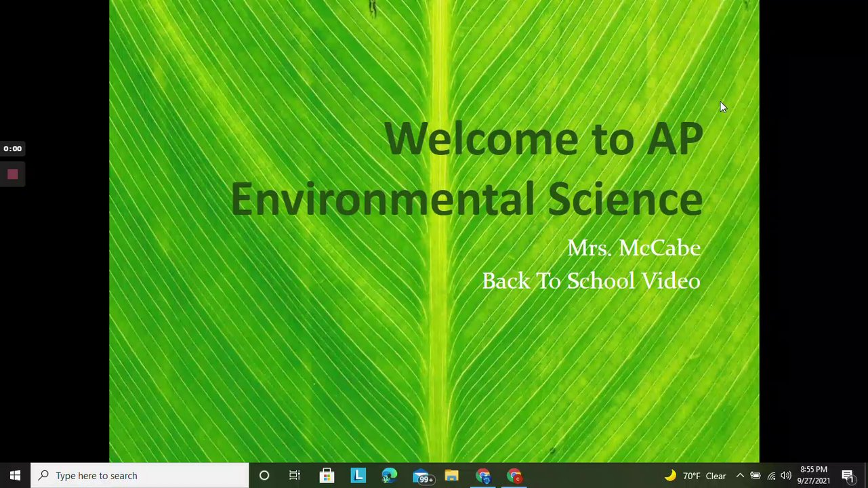
Task: Click Show Desktop sliver at taskbar end
Action: pos(866,476)
